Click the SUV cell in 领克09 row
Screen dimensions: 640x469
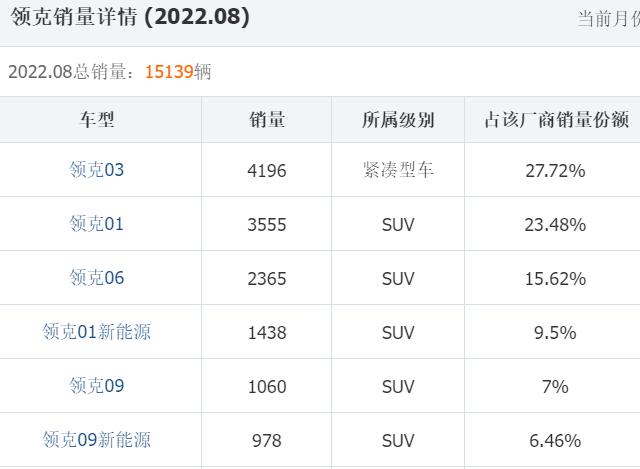[398, 387]
